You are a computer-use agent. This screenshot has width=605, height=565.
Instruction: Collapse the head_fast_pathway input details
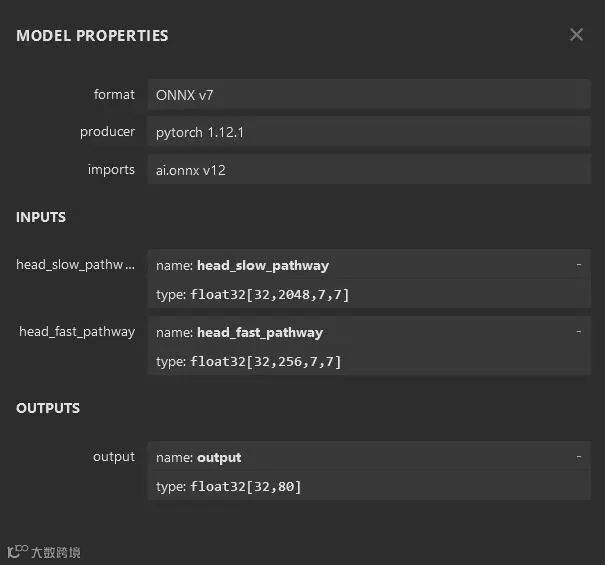pos(579,331)
